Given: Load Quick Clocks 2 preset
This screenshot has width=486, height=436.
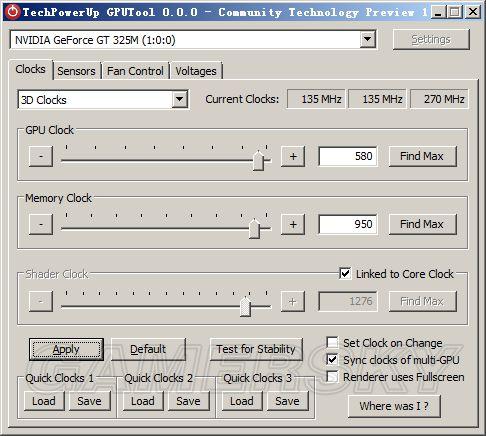Looking at the screenshot, I should [143, 401].
